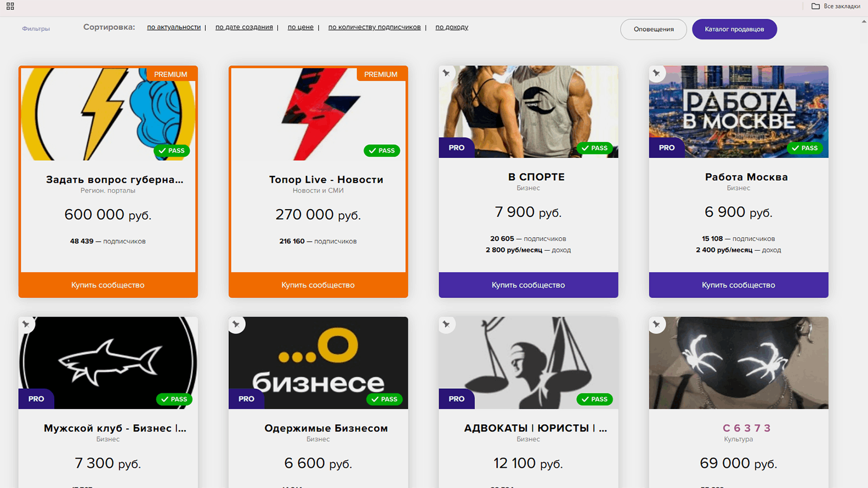Pin the В СПОРТЕ community card
This screenshot has height=488, width=868.
[446, 73]
